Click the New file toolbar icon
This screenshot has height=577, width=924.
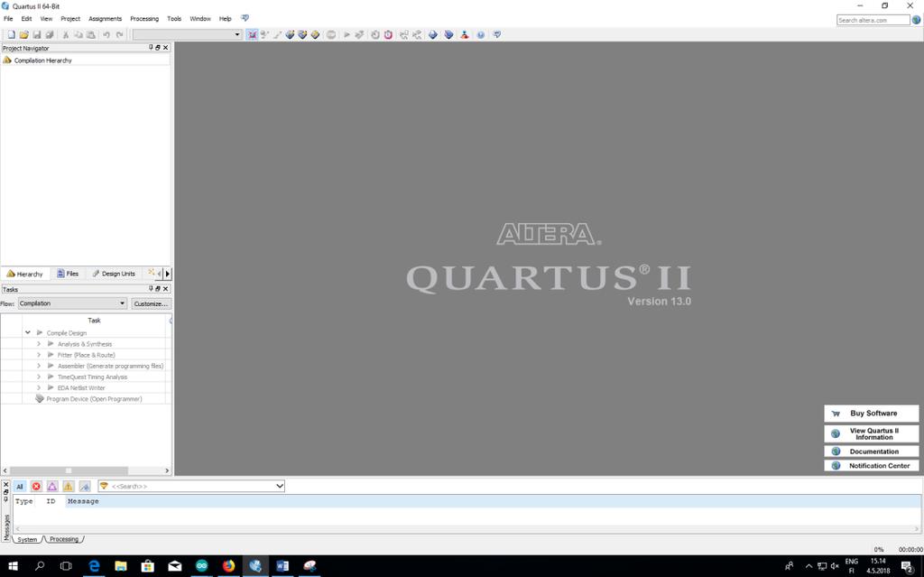tap(11, 35)
